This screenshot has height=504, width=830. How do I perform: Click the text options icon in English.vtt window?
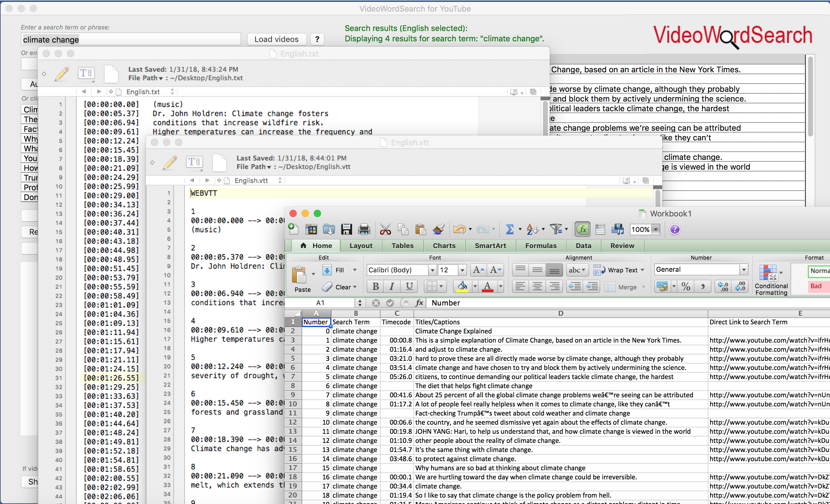tap(194, 162)
